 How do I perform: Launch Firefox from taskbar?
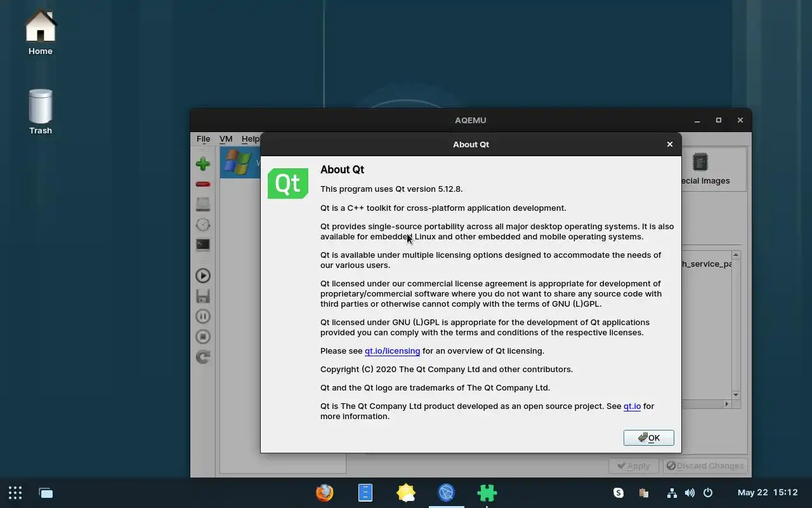(x=325, y=493)
